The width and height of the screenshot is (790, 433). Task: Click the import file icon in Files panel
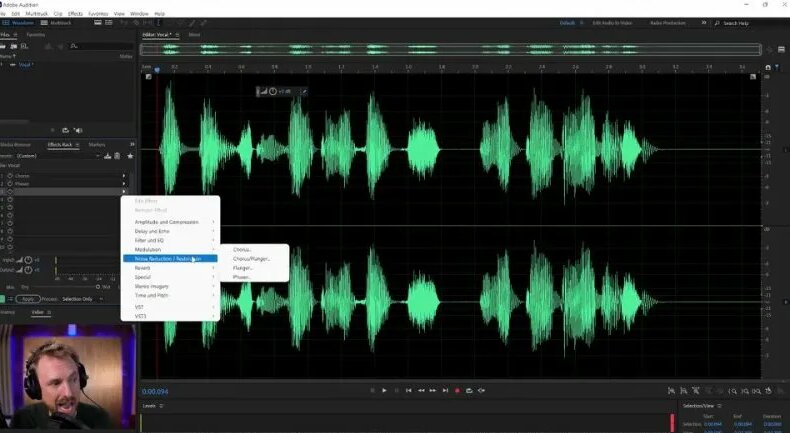pyautogui.click(x=14, y=46)
